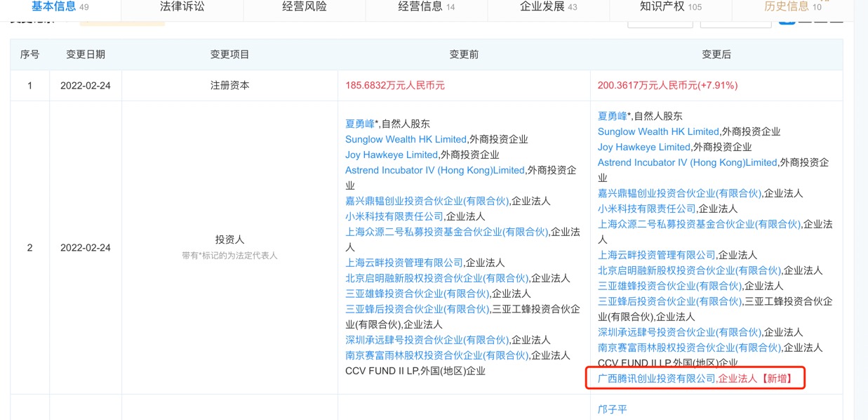Select the 200.3617万元人民币元 value

[x=667, y=86]
